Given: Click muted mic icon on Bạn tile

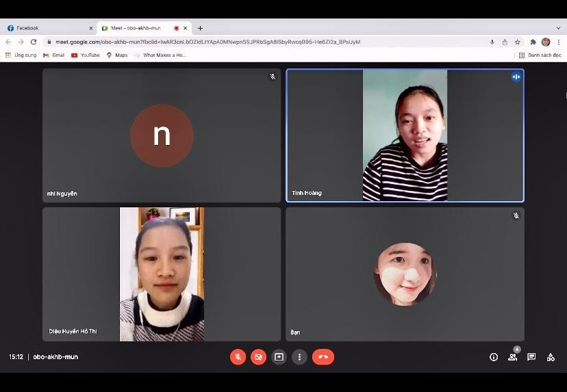Looking at the screenshot, I should pos(516,215).
